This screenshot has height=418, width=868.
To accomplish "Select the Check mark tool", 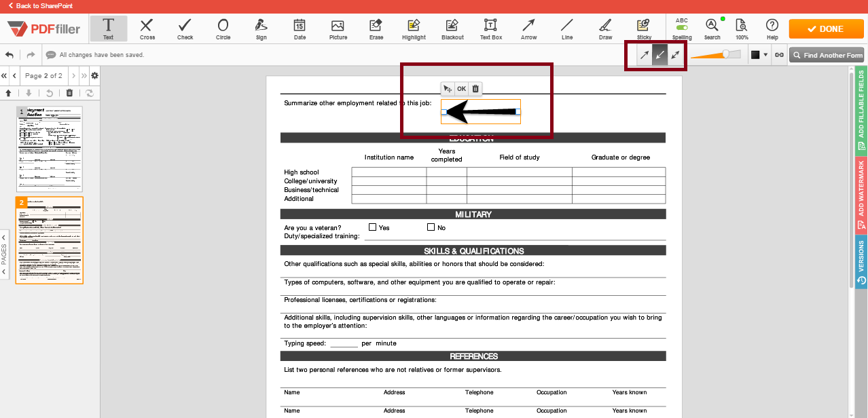I will (185, 28).
